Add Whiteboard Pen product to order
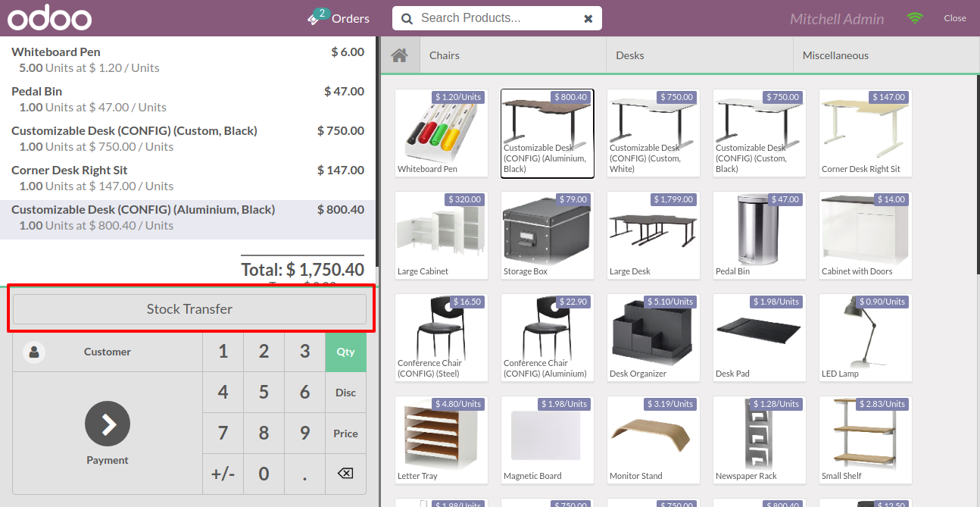Image resolution: width=980 pixels, height=507 pixels. [x=442, y=133]
